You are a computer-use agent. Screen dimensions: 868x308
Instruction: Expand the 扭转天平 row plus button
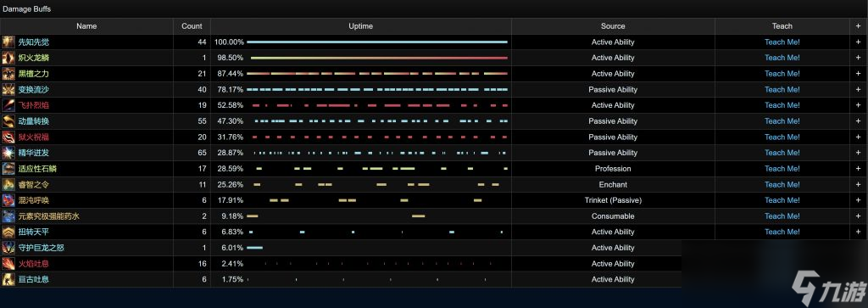[858, 232]
